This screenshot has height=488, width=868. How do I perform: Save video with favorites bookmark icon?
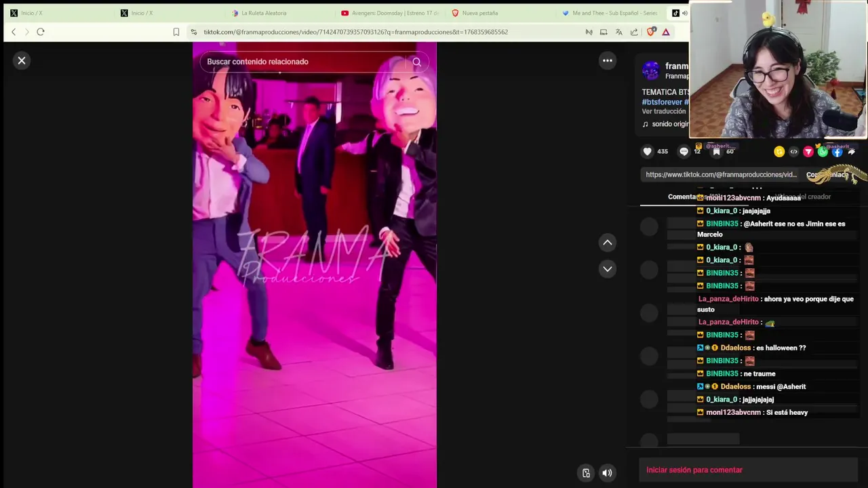point(716,152)
